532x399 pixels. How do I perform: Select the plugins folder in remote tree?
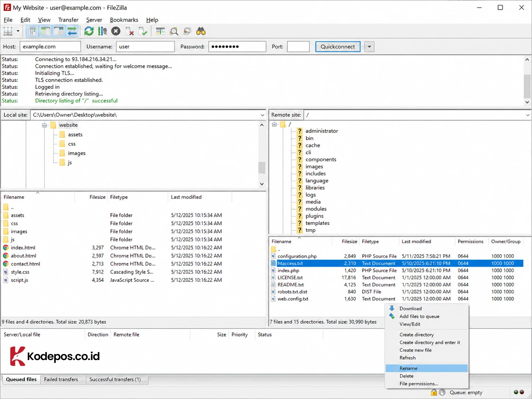point(314,216)
